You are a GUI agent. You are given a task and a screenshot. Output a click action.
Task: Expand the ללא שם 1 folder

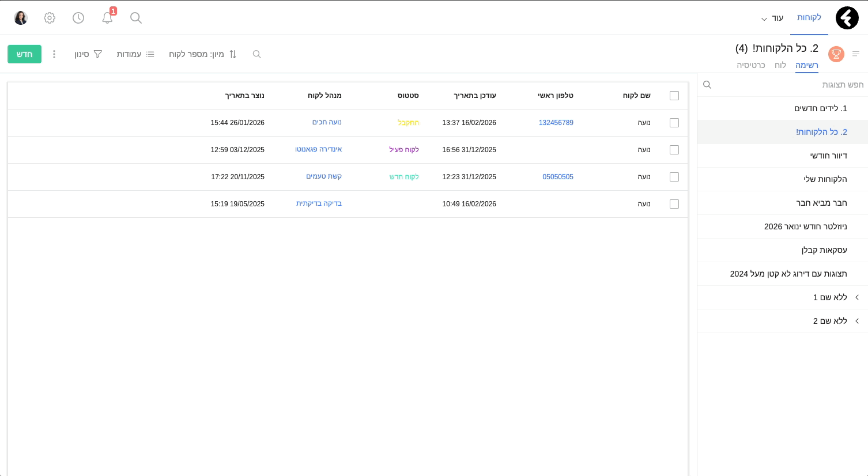(x=857, y=297)
